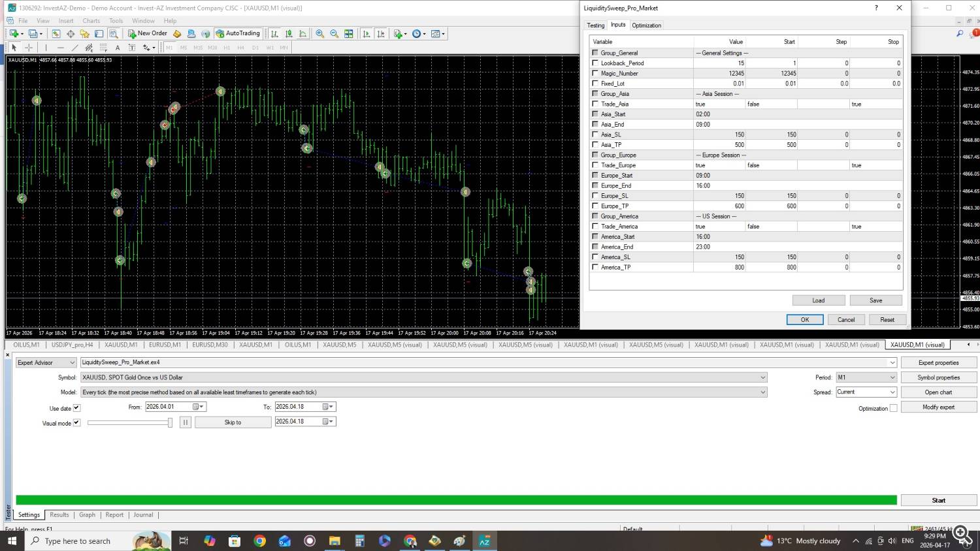Open the Data Window crosshair icon
This screenshot has height=551, width=980.
click(71, 33)
